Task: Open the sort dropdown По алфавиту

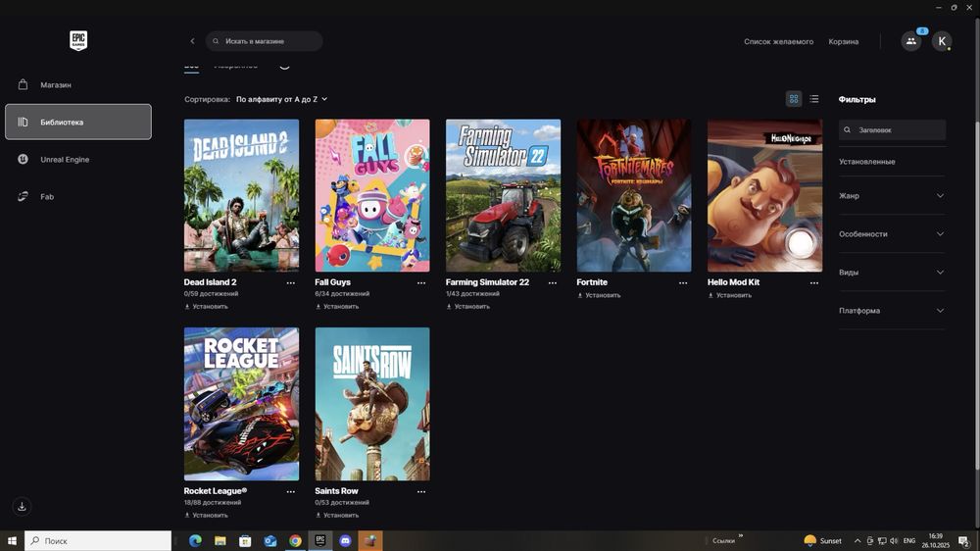Action: click(282, 99)
